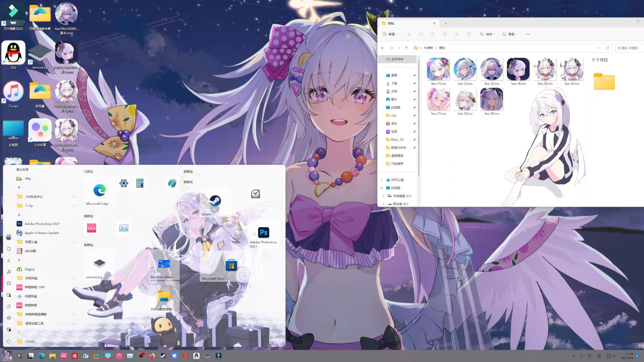The image size is (644, 362).
Task: Open the 排序 sort dropdown
Action: (488, 34)
